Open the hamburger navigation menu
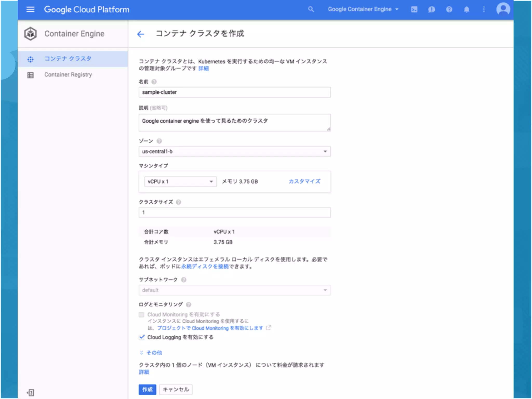This screenshot has width=532, height=399. (x=30, y=10)
